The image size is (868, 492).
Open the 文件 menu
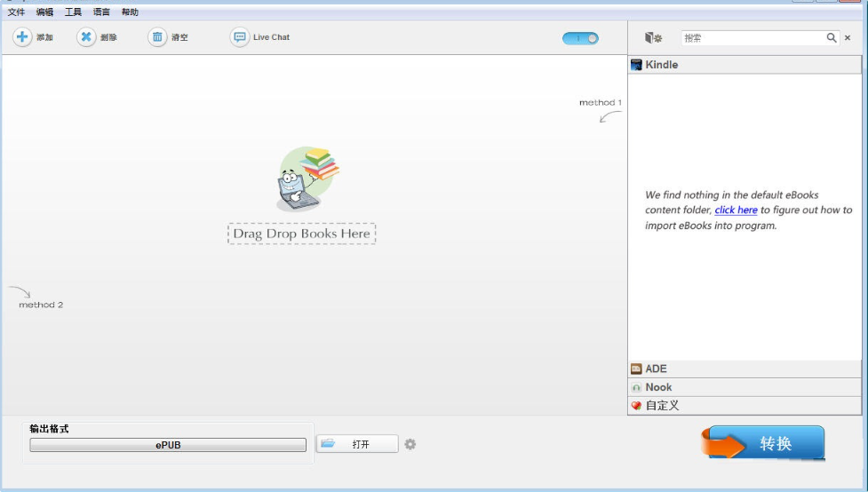click(16, 12)
